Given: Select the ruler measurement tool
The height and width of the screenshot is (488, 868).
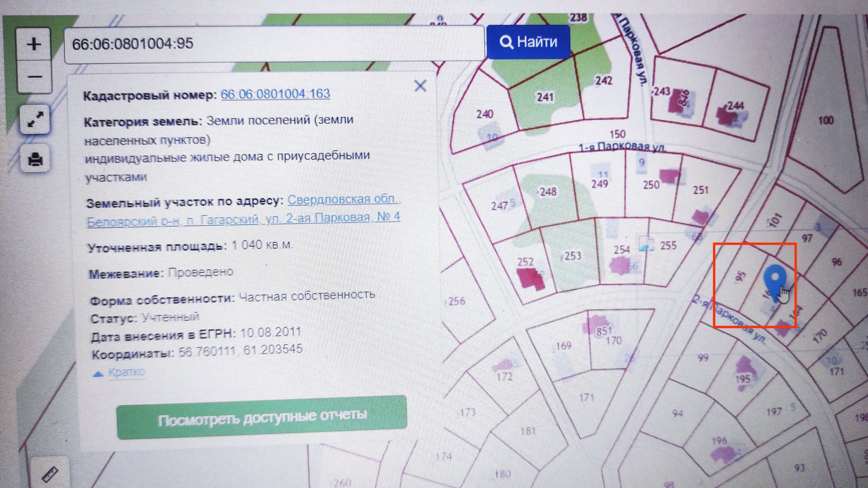Looking at the screenshot, I should tap(50, 474).
